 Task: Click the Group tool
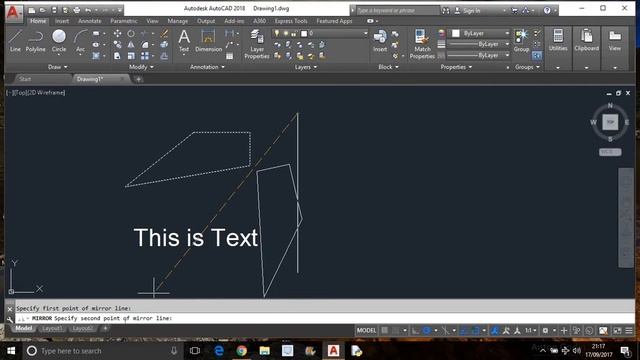tap(521, 40)
